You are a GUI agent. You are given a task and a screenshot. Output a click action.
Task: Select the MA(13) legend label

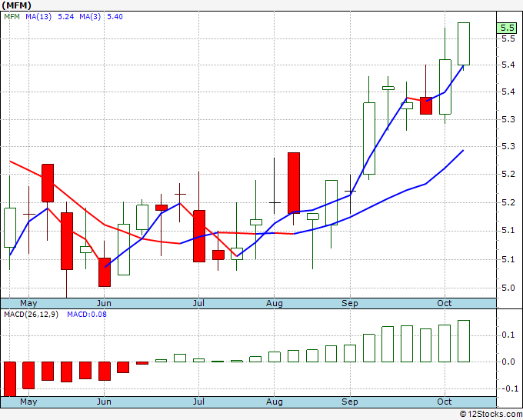38,17
